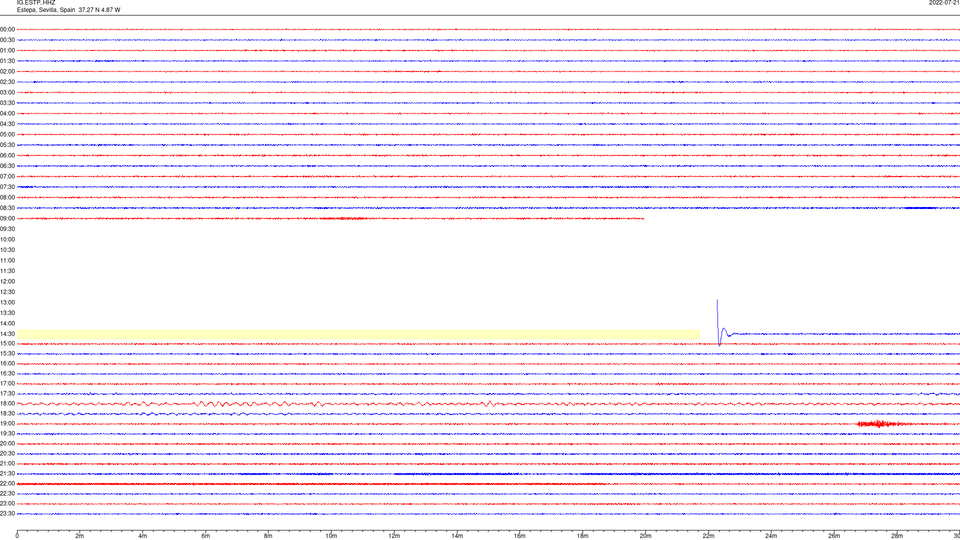The image size is (960, 540).
Task: Click the 20:00 time label
Action: [x=7, y=443]
